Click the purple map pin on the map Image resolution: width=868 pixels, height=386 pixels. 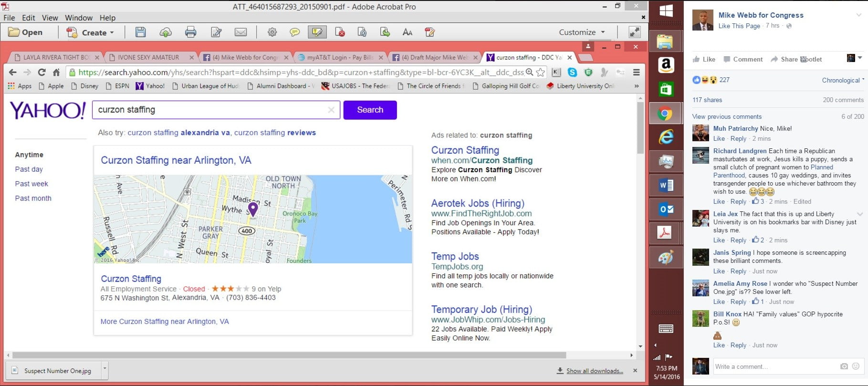(x=253, y=209)
